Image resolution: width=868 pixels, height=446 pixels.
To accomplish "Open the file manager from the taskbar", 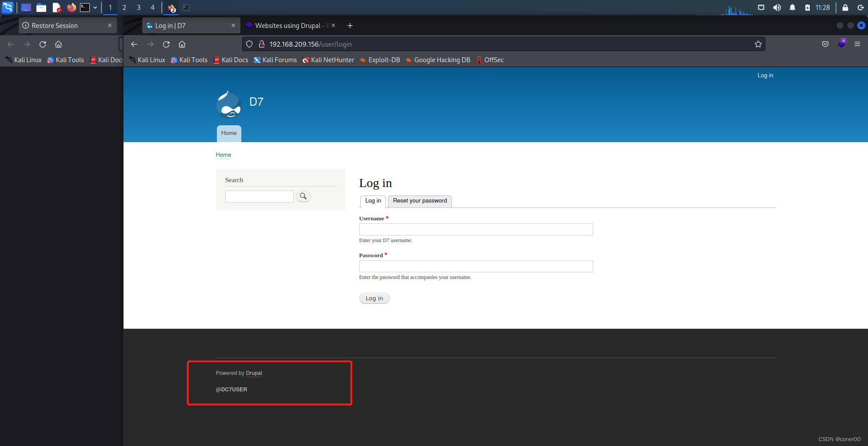I will pos(41,8).
